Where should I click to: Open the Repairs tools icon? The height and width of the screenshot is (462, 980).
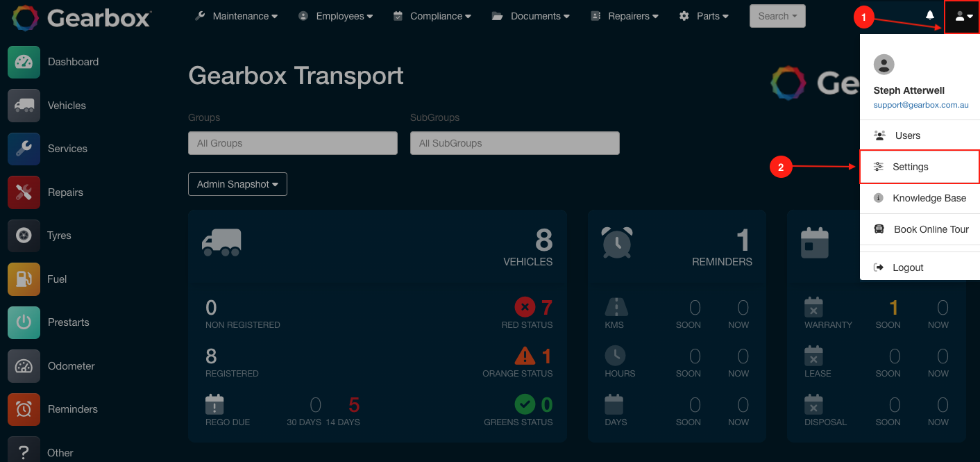pyautogui.click(x=24, y=192)
